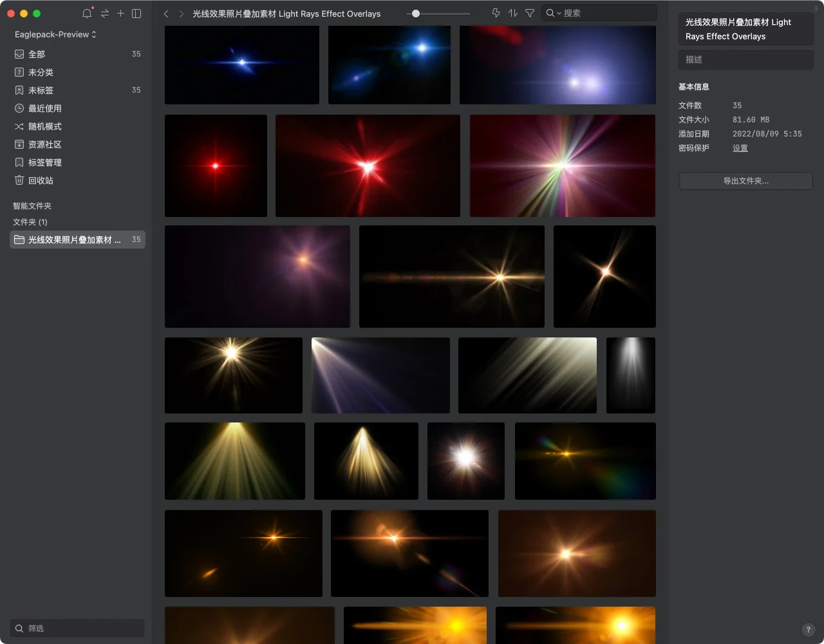824x644 pixels.
Task: Open the search options dropdown arrow
Action: pos(559,14)
